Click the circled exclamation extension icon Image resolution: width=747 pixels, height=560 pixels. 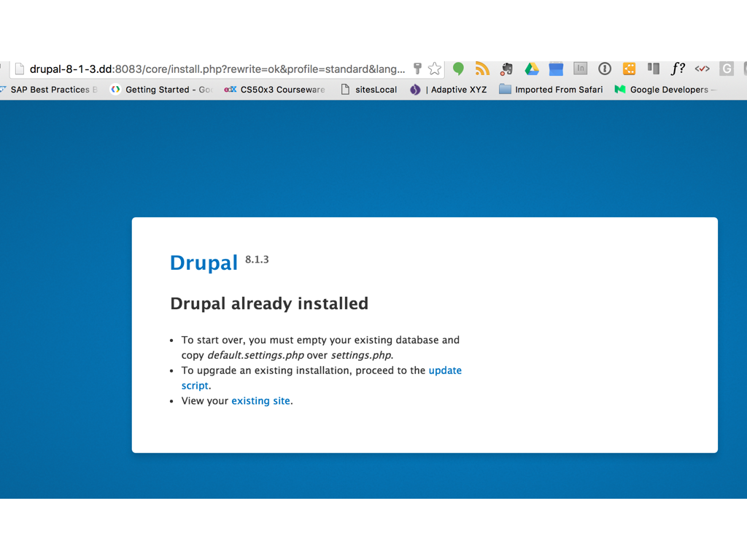[x=604, y=69]
